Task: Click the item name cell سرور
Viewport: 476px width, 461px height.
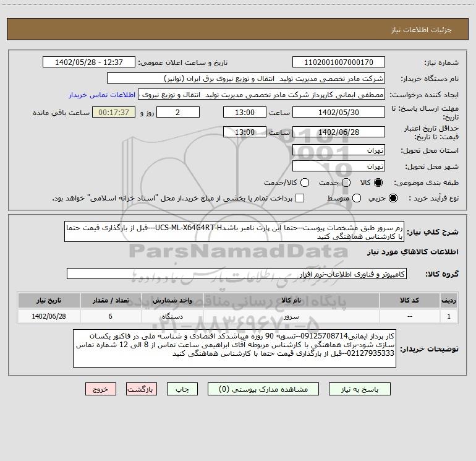Action: pos(291,316)
